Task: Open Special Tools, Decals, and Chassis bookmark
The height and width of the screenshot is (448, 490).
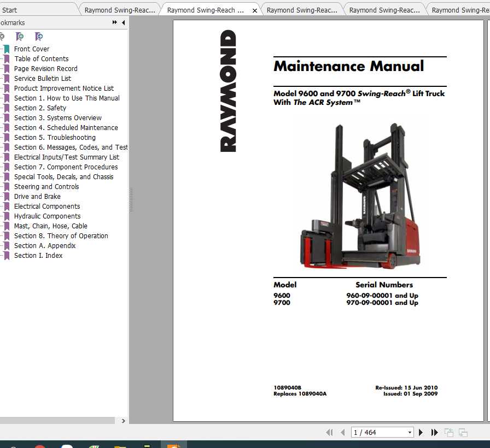Action: (63, 176)
